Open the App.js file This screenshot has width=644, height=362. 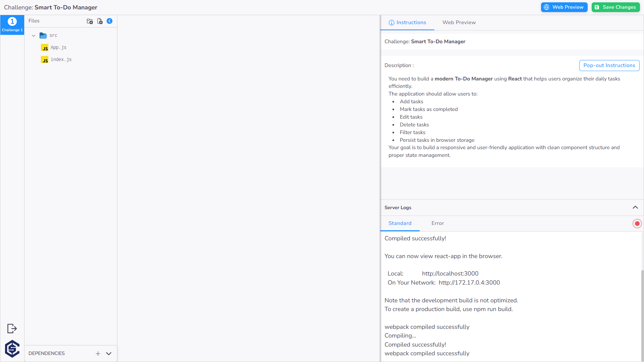[59, 47]
